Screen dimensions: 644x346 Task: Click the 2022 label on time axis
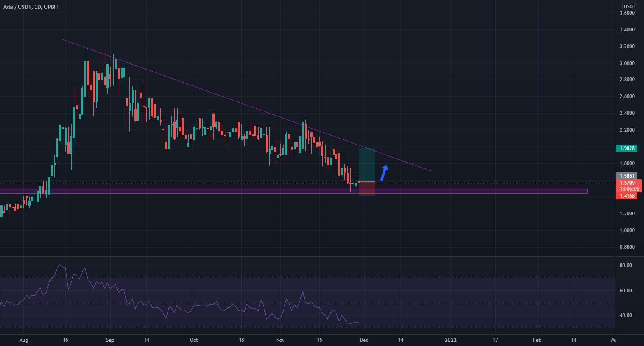pyautogui.click(x=451, y=340)
